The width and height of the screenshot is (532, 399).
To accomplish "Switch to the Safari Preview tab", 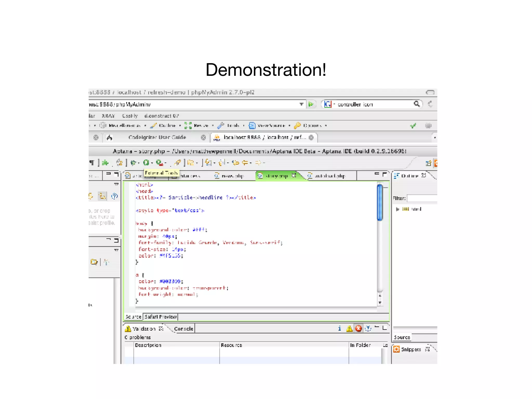I will 161,317.
